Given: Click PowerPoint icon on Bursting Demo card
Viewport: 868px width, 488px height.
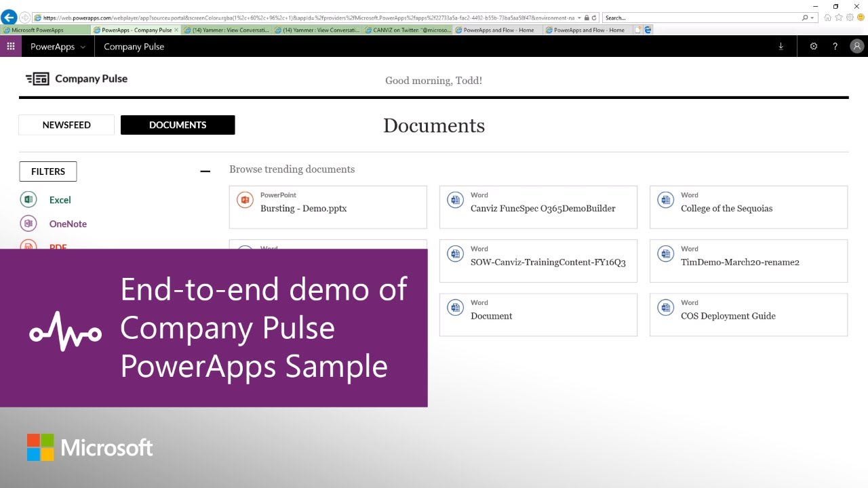Looking at the screenshot, I should pyautogui.click(x=245, y=200).
